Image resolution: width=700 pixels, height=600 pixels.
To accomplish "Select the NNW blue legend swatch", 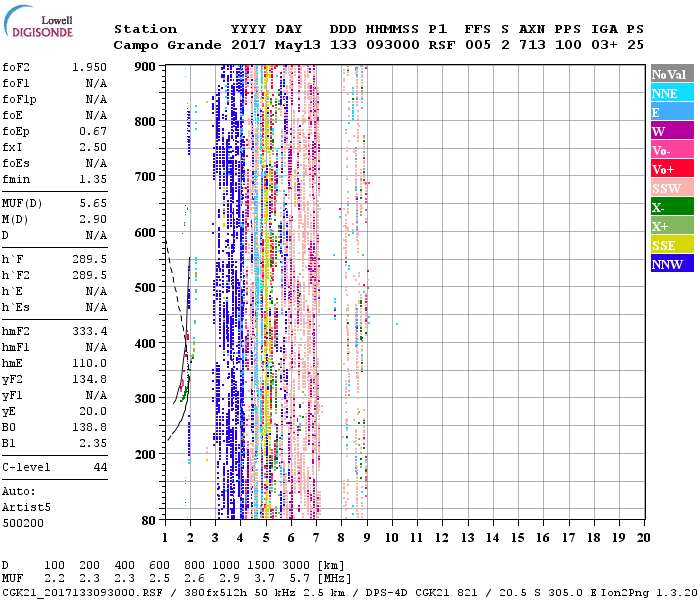I will coord(672,263).
